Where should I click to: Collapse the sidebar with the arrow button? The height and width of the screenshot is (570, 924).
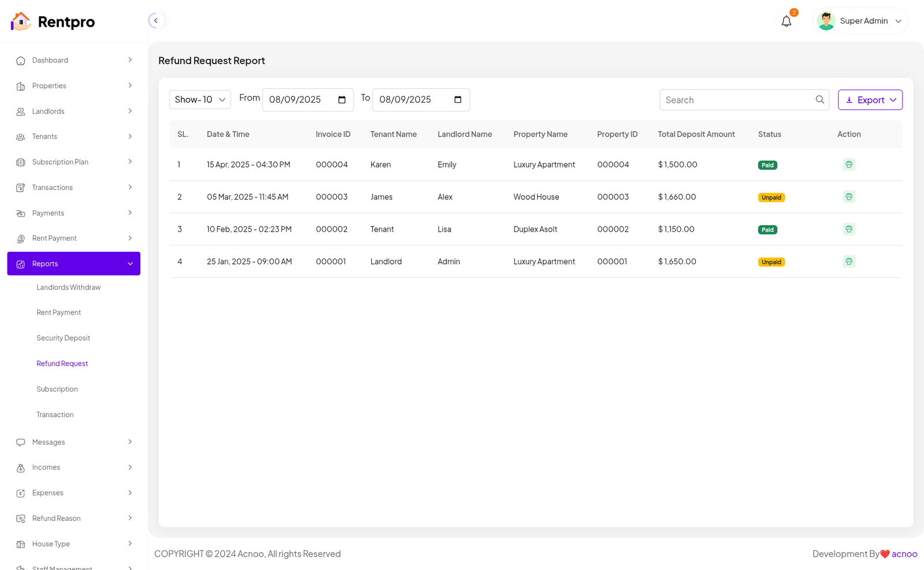pos(155,21)
